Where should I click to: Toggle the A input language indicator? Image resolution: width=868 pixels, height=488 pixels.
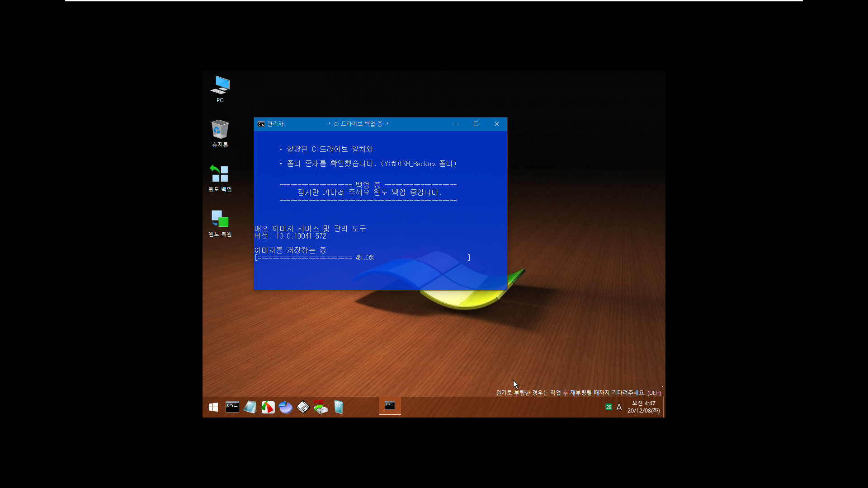619,407
